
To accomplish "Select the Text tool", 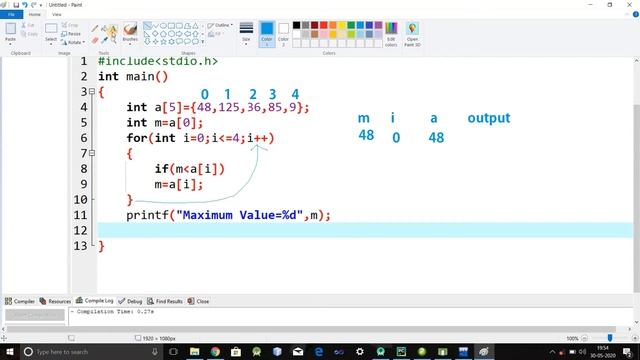I will (x=113, y=29).
